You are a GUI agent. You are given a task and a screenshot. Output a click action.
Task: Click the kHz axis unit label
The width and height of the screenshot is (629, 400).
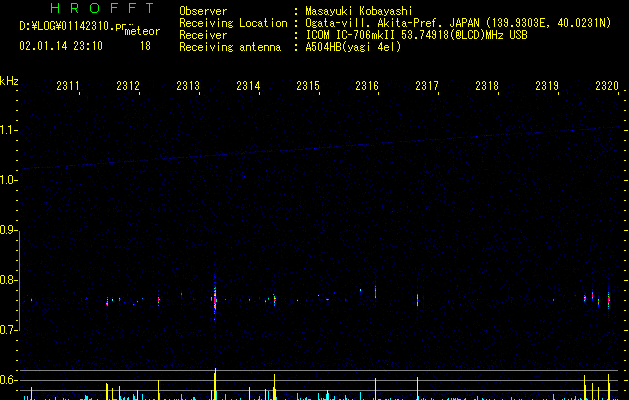tap(9, 81)
